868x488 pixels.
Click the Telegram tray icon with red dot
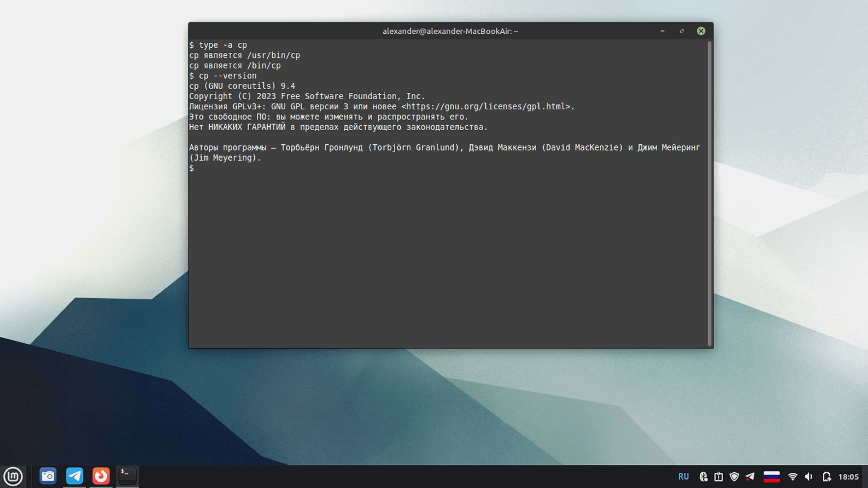pyautogui.click(x=750, y=477)
